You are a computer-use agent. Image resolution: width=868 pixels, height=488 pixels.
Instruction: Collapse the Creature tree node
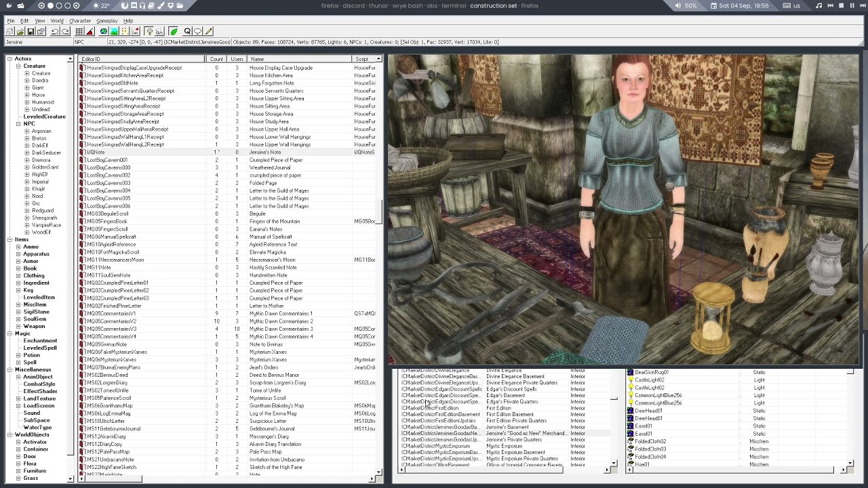[18, 66]
